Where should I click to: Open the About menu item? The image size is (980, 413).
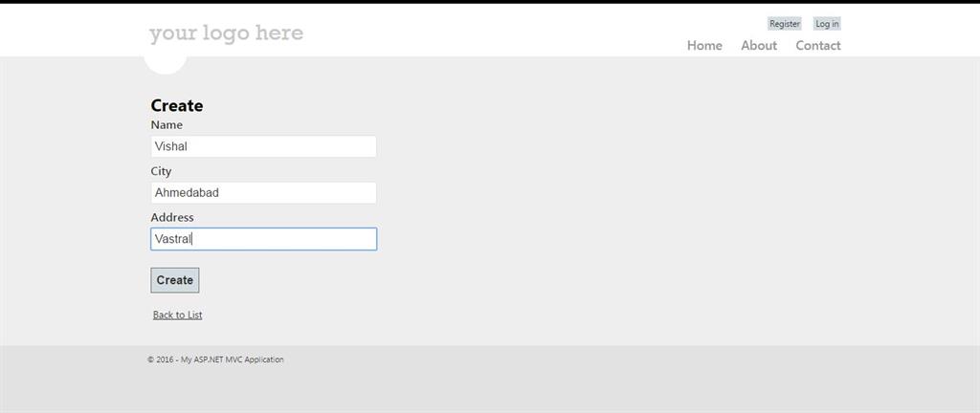(x=759, y=45)
